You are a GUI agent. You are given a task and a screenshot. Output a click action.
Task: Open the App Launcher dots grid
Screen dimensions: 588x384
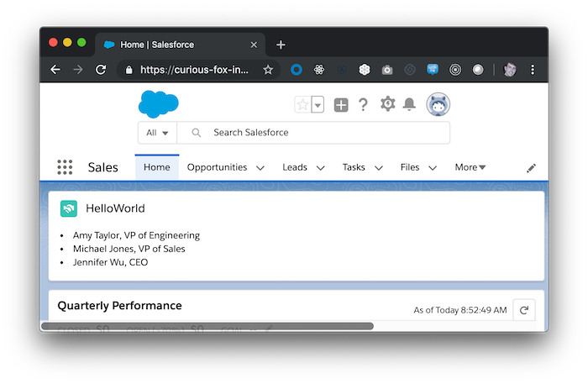click(65, 167)
